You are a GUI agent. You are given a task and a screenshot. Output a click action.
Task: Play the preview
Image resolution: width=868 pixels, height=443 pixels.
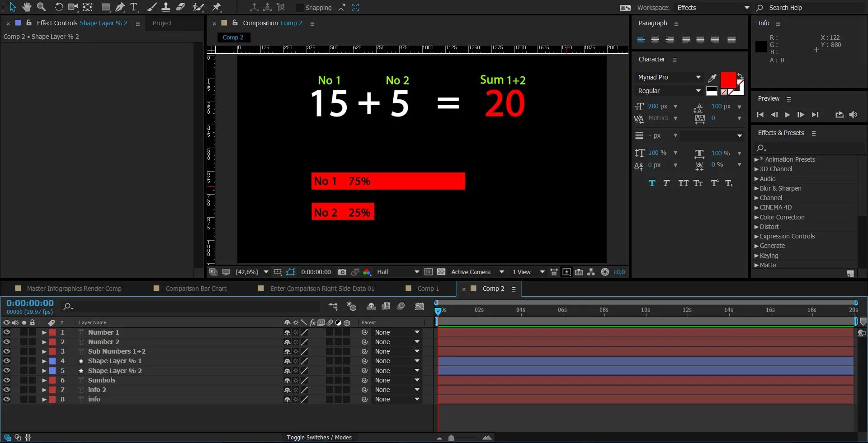click(x=787, y=115)
